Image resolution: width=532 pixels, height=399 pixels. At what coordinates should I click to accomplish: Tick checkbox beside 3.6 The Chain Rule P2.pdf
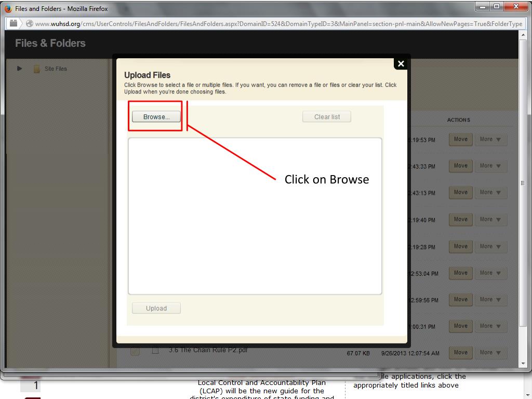155,351
